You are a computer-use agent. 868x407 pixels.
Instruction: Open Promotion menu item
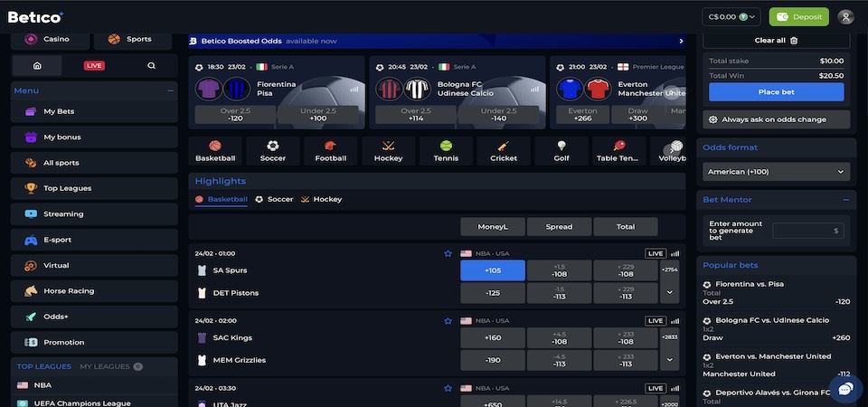94,342
